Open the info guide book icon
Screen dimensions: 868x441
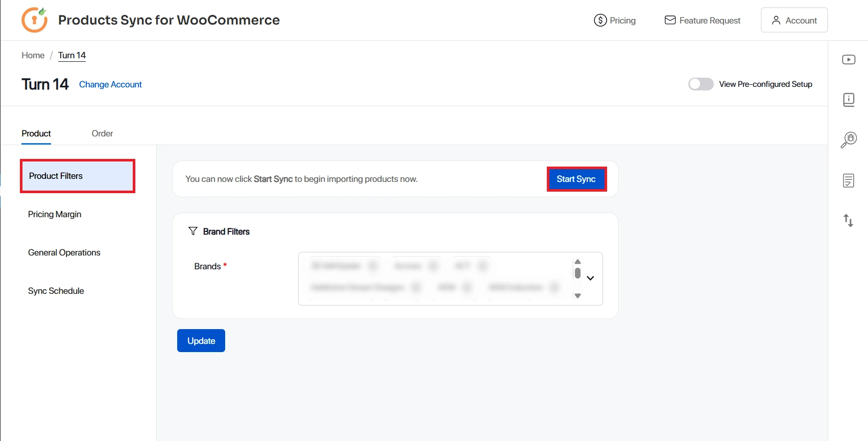click(x=849, y=100)
